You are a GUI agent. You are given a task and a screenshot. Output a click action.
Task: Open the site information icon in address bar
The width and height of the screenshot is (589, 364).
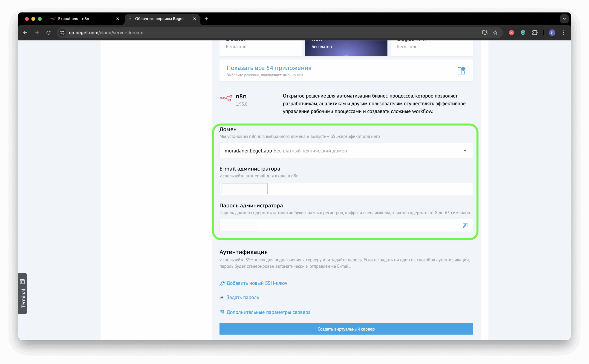pyautogui.click(x=62, y=32)
